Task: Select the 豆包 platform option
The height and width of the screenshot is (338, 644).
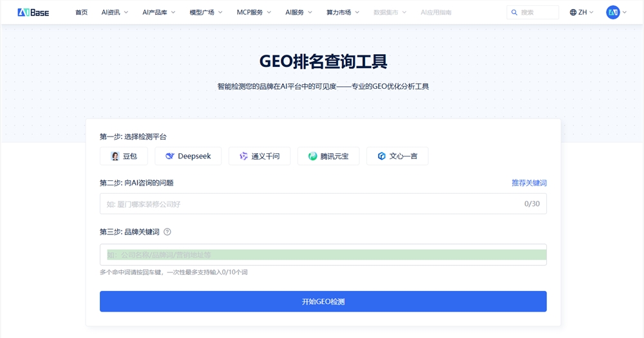Action: [124, 156]
